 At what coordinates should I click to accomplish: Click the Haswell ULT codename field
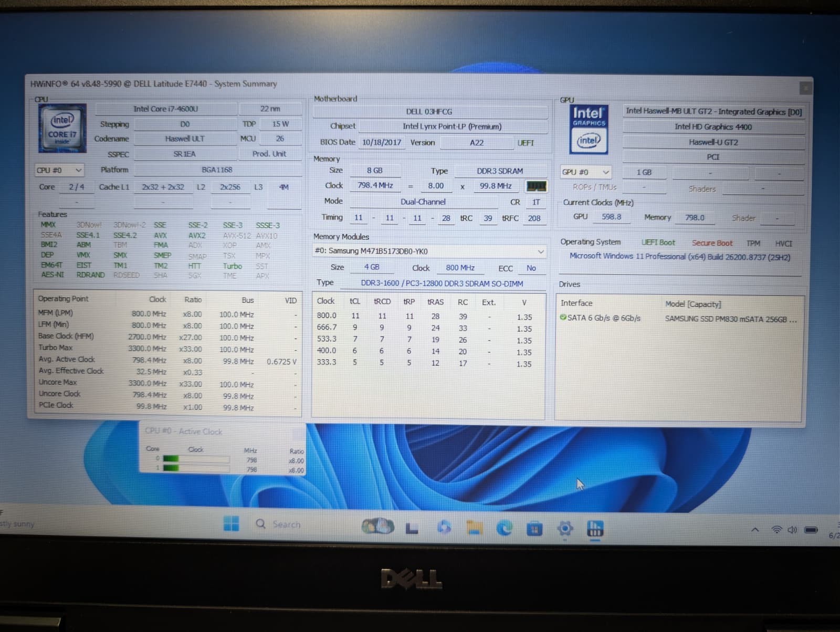[185, 139]
